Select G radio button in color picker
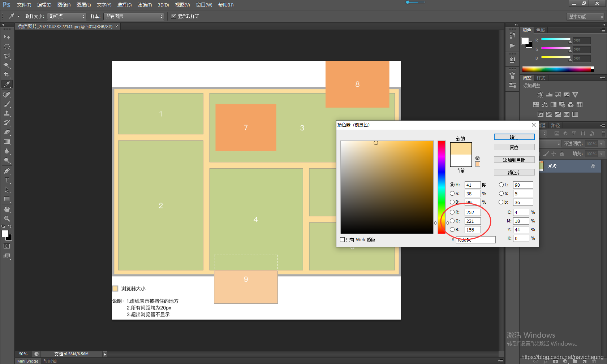607x364 pixels. [x=452, y=221]
